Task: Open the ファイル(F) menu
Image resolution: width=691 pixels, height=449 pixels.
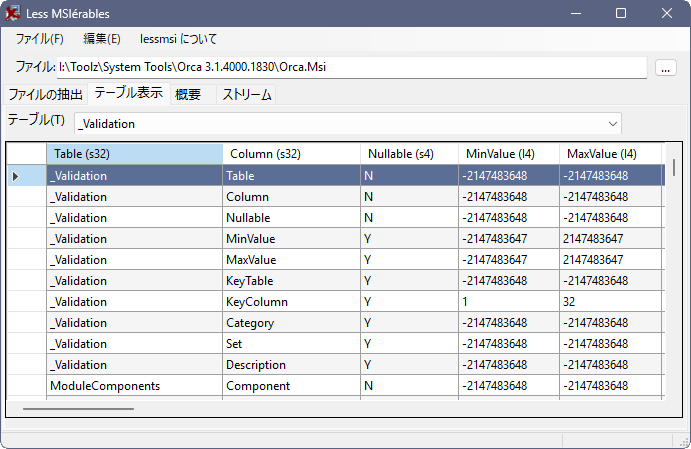Action: 40,39
